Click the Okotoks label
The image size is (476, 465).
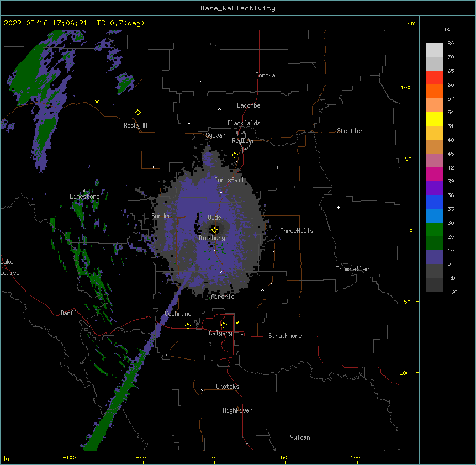[228, 387]
